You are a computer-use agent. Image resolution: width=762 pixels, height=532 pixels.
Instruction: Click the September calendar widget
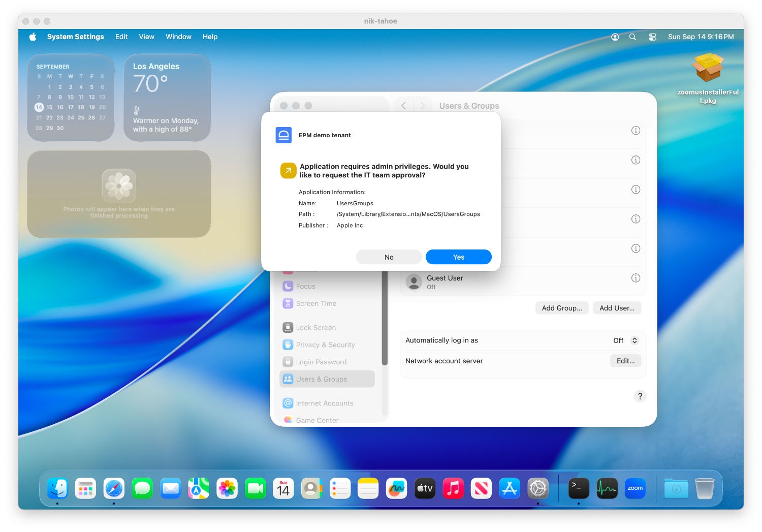pyautogui.click(x=71, y=98)
